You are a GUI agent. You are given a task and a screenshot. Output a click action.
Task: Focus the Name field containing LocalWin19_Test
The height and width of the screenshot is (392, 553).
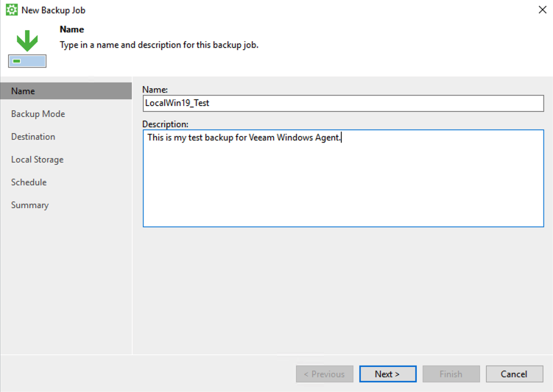(343, 103)
